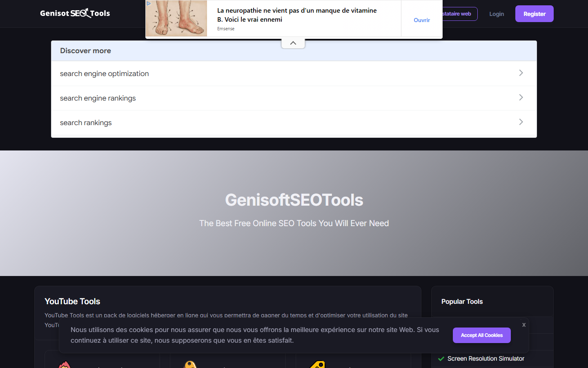The height and width of the screenshot is (368, 588).
Task: Open the Login page
Action: point(497,14)
